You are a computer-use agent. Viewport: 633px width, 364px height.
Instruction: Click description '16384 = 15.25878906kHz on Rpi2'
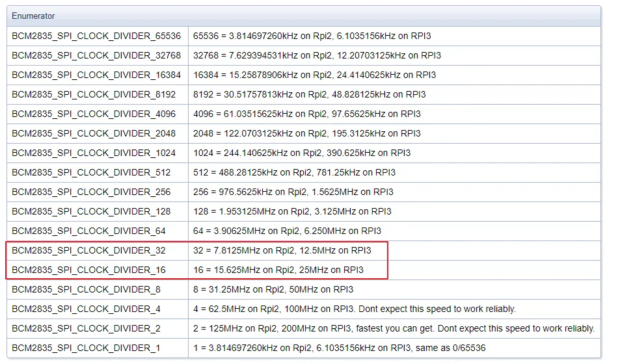[x=314, y=75]
